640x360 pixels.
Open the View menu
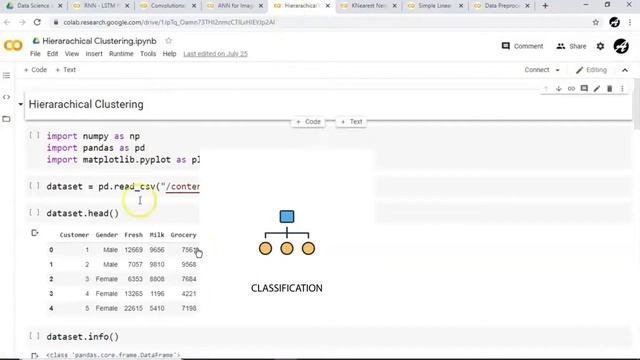72,53
